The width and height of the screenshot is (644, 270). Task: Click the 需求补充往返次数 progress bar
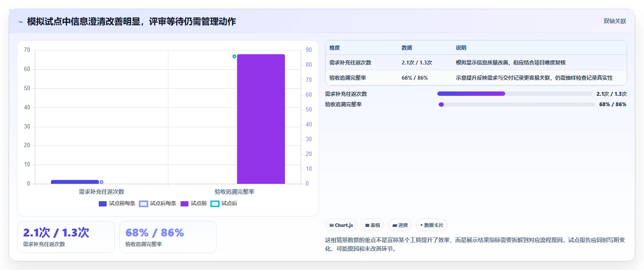[x=515, y=94]
